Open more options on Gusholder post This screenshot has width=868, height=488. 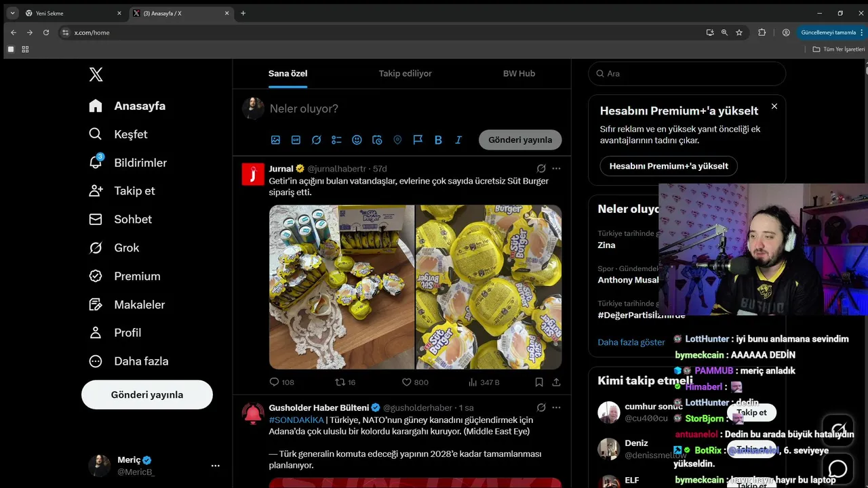pos(556,407)
